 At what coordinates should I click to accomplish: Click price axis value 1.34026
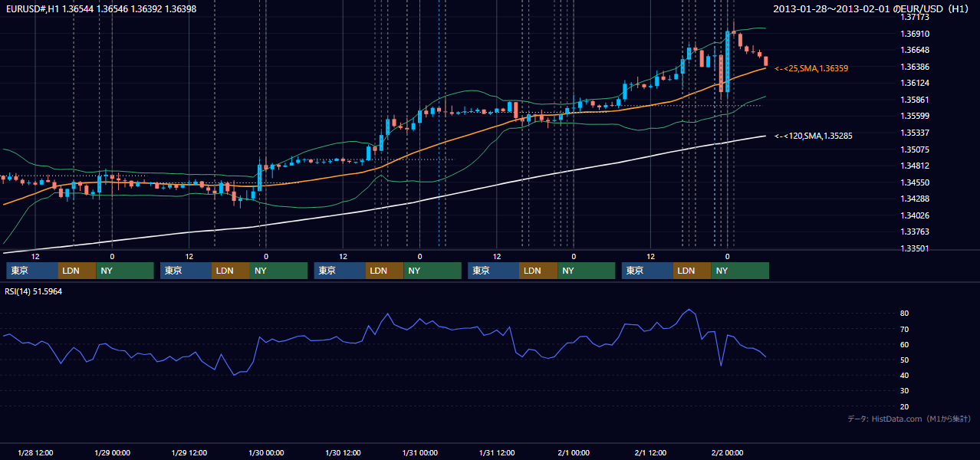click(x=916, y=215)
